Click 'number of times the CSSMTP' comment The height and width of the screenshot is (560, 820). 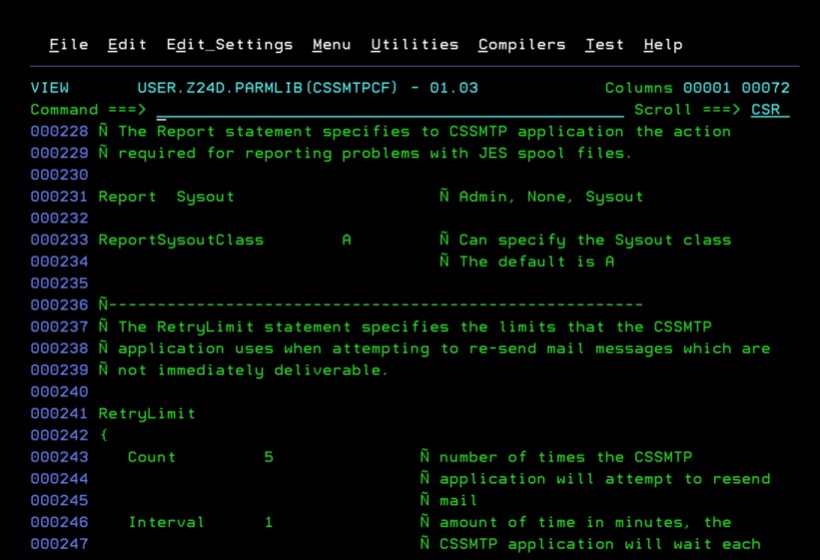tap(556, 458)
